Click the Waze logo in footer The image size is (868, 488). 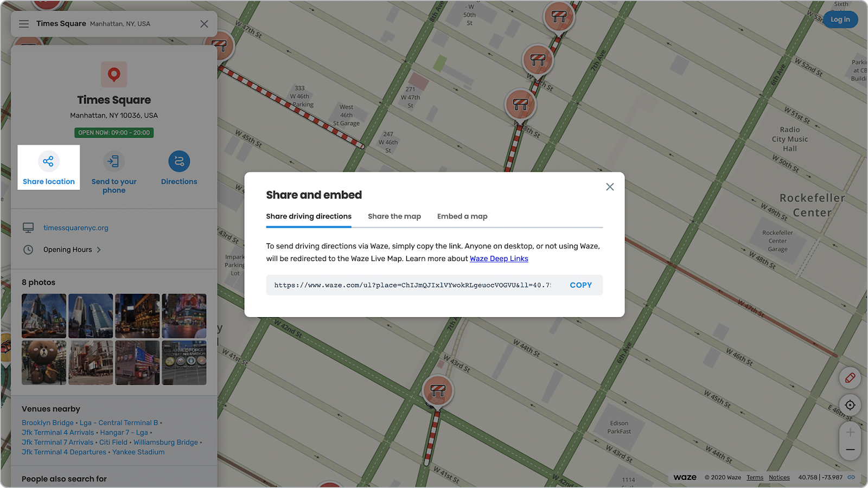tap(685, 477)
